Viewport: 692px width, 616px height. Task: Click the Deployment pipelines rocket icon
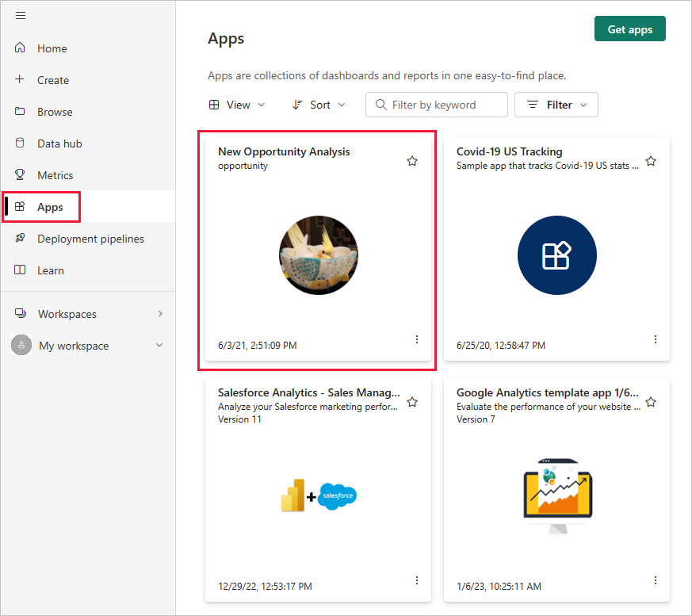pyautogui.click(x=20, y=239)
